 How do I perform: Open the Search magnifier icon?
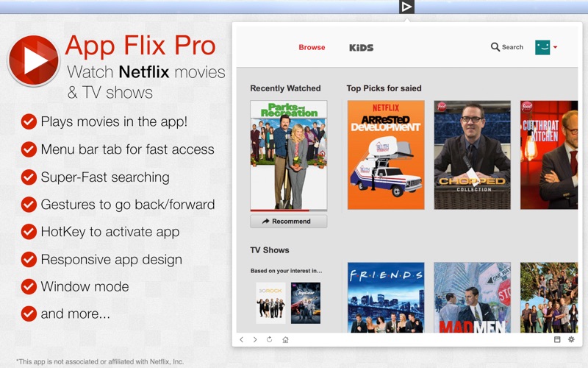(495, 47)
